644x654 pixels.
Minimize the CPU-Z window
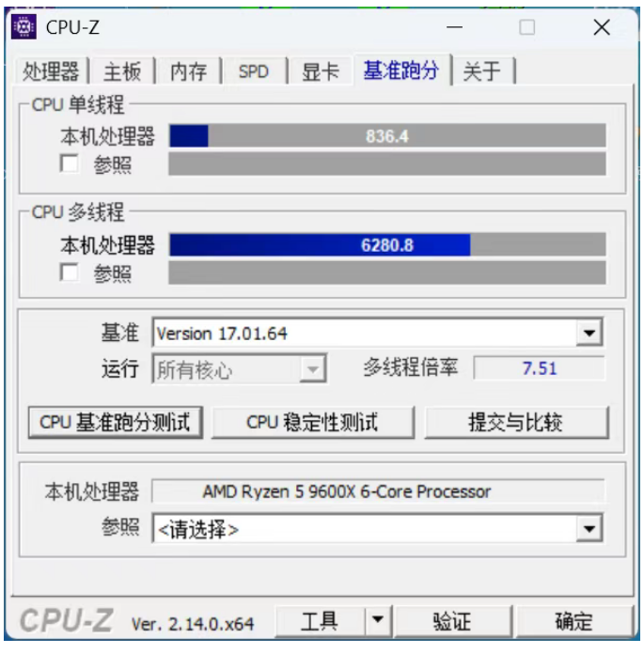click(x=454, y=27)
